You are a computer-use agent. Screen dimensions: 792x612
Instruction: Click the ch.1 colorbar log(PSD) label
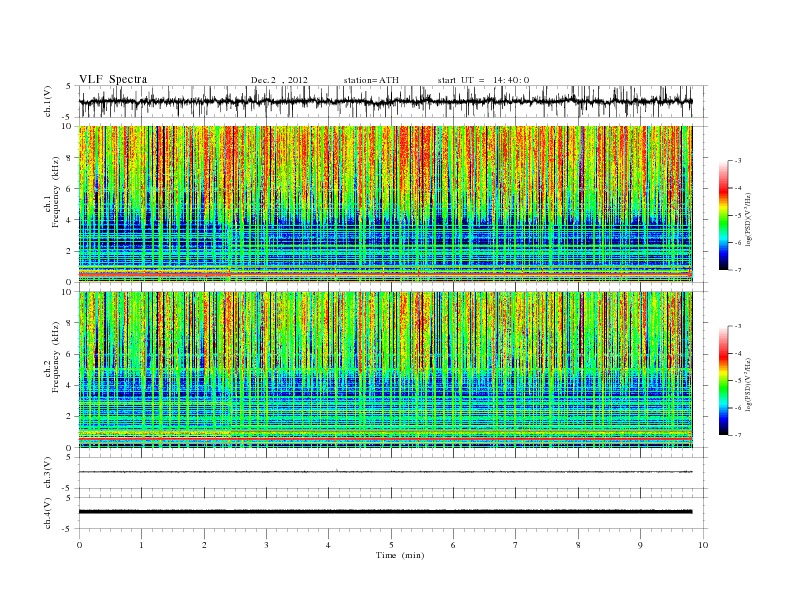[749, 218]
